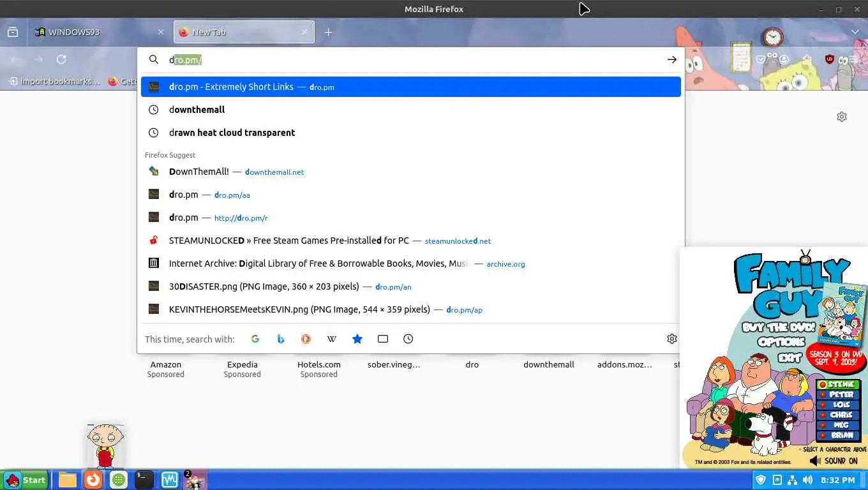Open the Start menu button

(25, 480)
